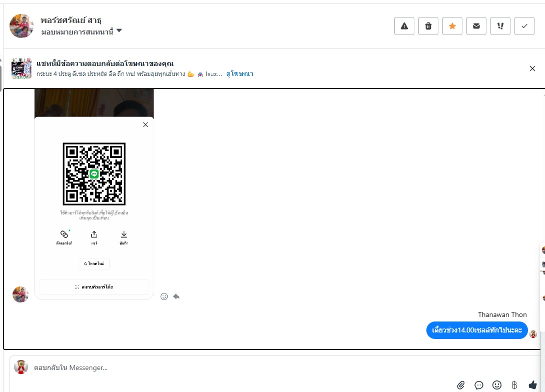Mark conversation as spam warning icon
Image resolution: width=545 pixels, height=392 pixels.
[x=404, y=26]
